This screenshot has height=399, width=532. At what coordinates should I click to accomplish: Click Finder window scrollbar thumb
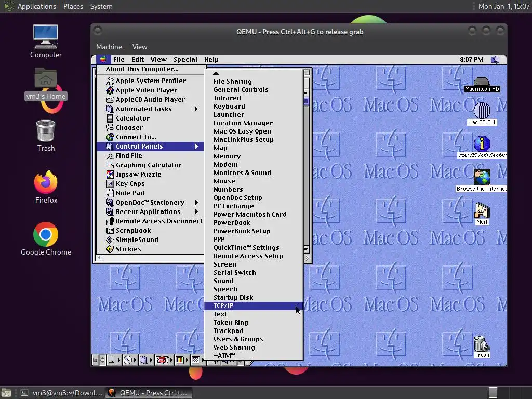306,101
